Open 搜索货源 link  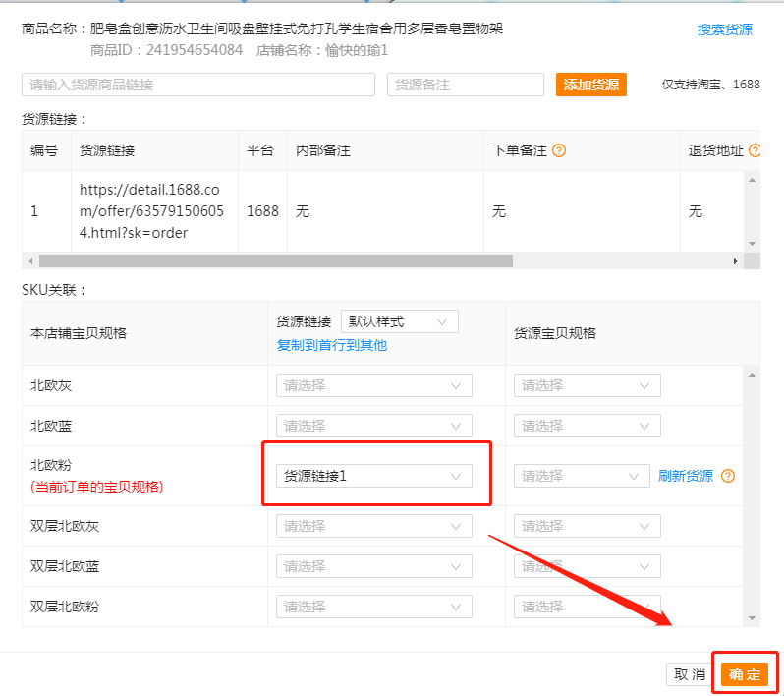(724, 29)
